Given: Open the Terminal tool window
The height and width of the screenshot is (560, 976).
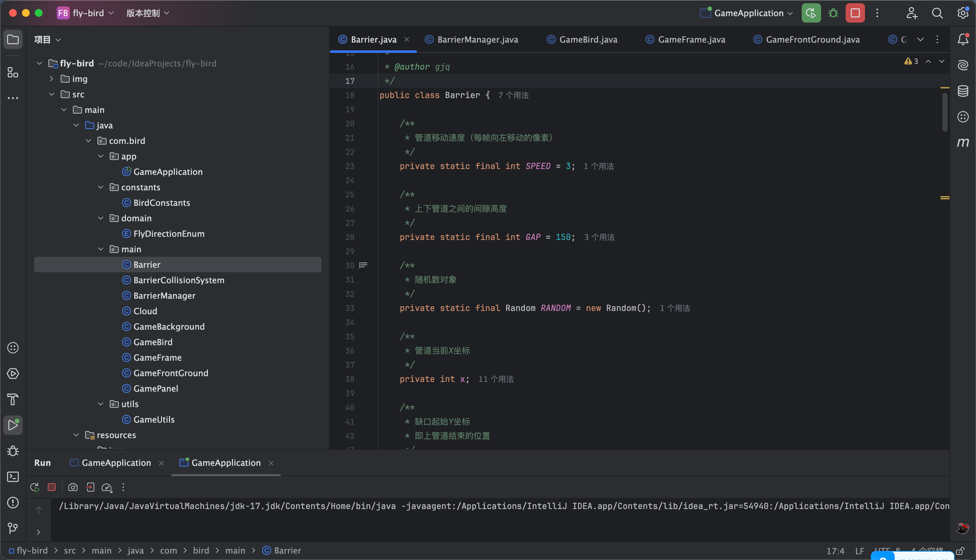Looking at the screenshot, I should pos(13,476).
